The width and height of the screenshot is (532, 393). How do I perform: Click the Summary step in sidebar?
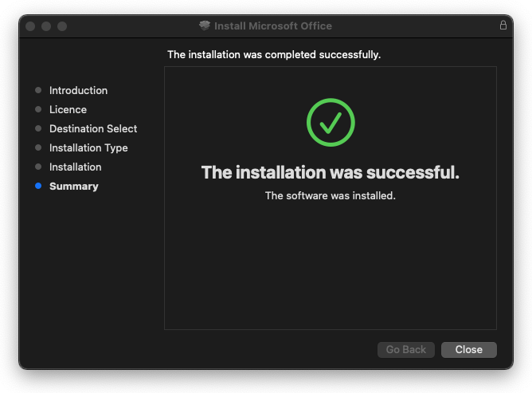[x=74, y=187]
